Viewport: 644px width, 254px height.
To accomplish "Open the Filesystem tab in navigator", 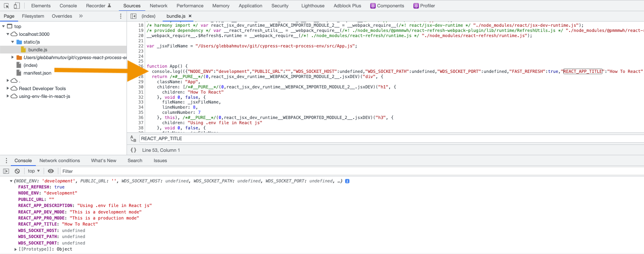I will (x=33, y=16).
